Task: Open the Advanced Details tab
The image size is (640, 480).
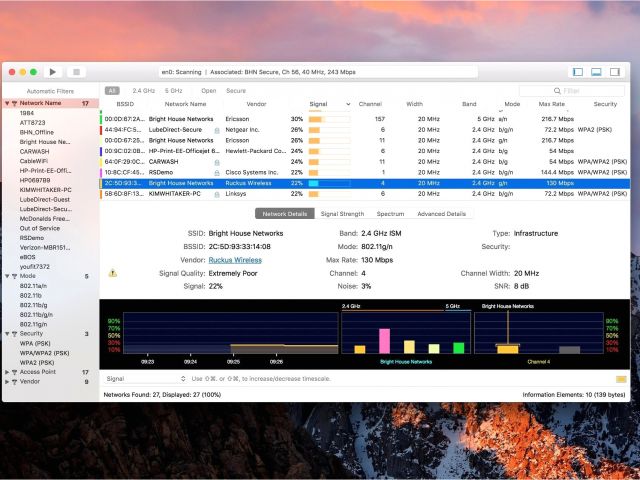Action: [441, 214]
